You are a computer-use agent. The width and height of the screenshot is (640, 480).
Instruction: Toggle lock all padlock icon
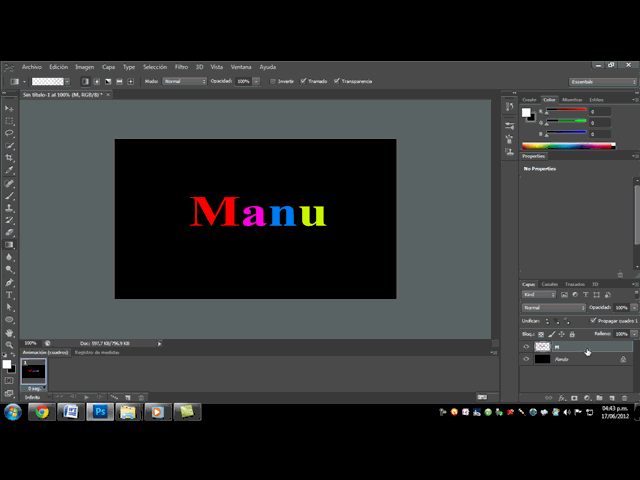click(572, 334)
